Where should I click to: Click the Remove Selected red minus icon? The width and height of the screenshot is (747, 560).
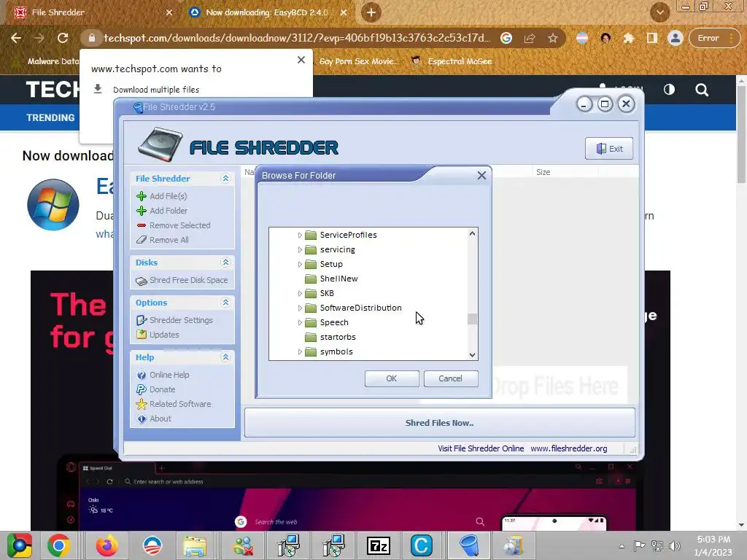(x=142, y=225)
